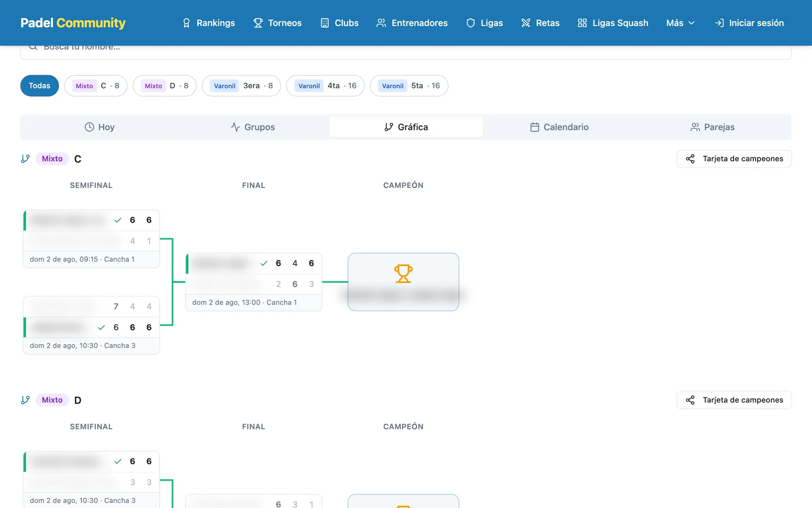Click the bracket icon beside Mixto C
This screenshot has width=812, height=508.
tap(25, 158)
